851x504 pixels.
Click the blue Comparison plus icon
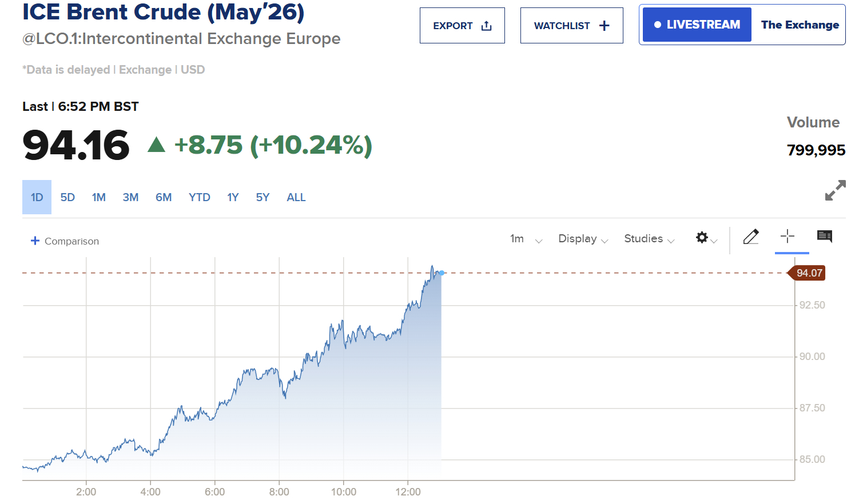tap(35, 241)
